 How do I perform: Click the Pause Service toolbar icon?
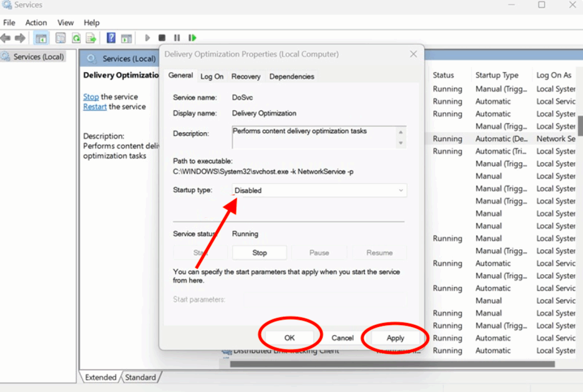(x=177, y=38)
